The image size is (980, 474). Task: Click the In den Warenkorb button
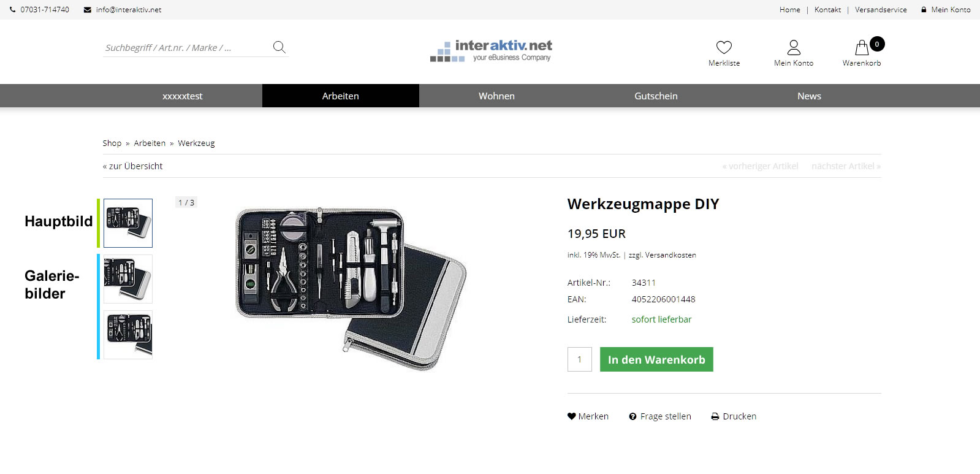point(656,359)
